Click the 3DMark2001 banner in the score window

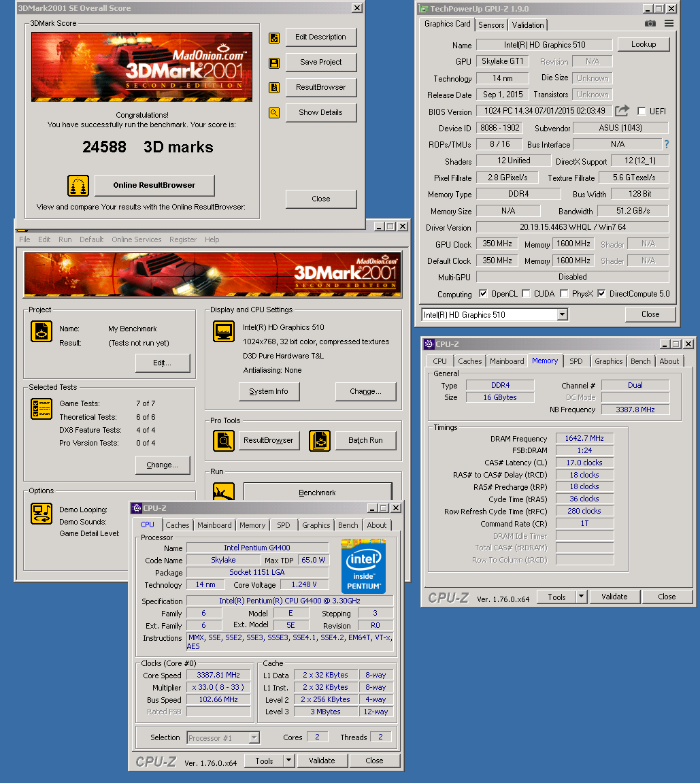(x=141, y=67)
